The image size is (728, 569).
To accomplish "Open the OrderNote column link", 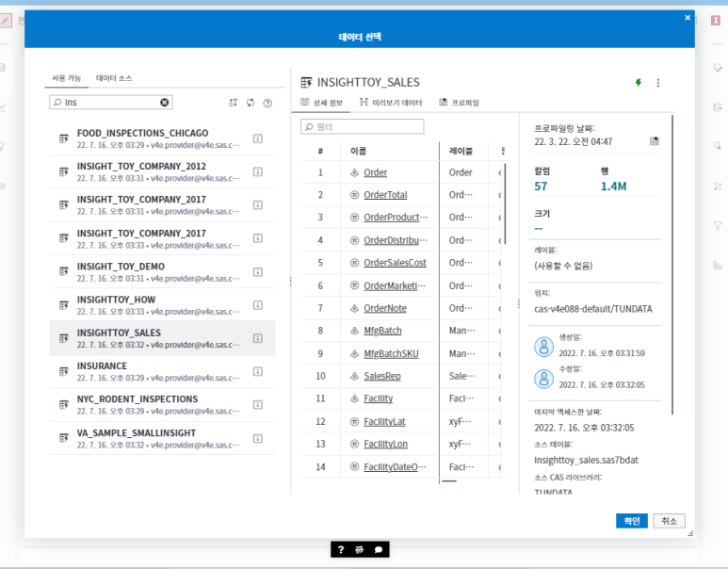I will pos(385,308).
